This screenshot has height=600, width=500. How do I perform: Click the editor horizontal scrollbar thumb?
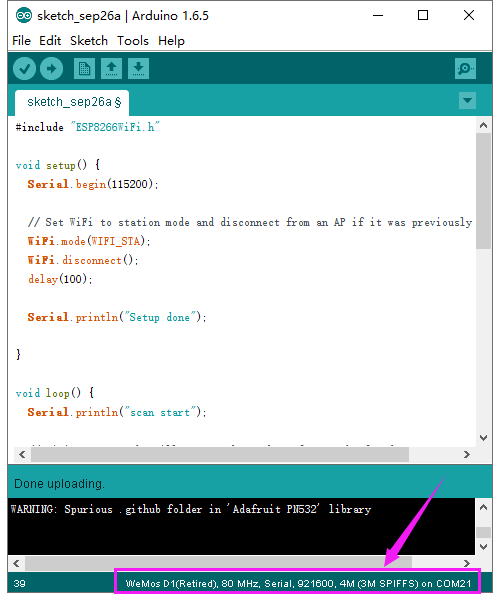pyautogui.click(x=220, y=455)
